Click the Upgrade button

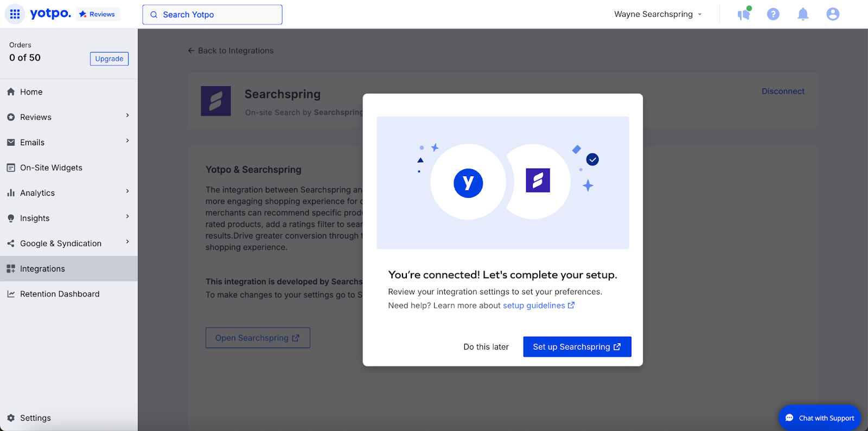coord(109,59)
